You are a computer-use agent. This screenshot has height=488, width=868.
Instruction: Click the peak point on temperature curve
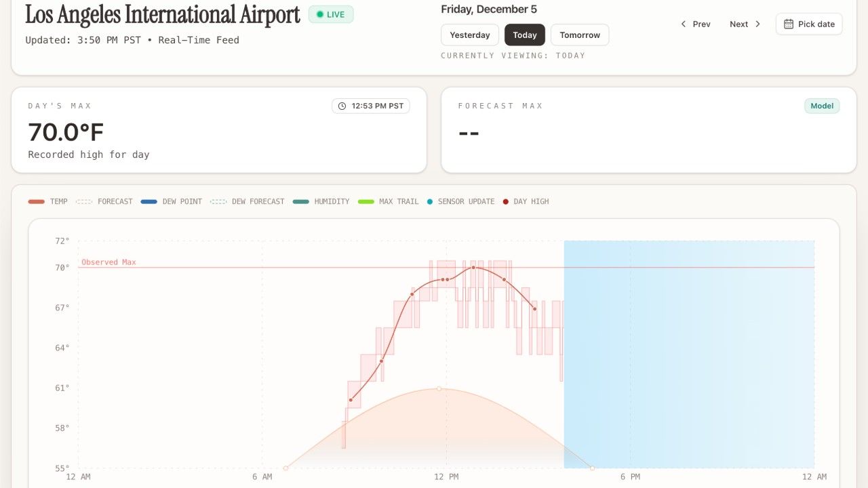tap(473, 268)
